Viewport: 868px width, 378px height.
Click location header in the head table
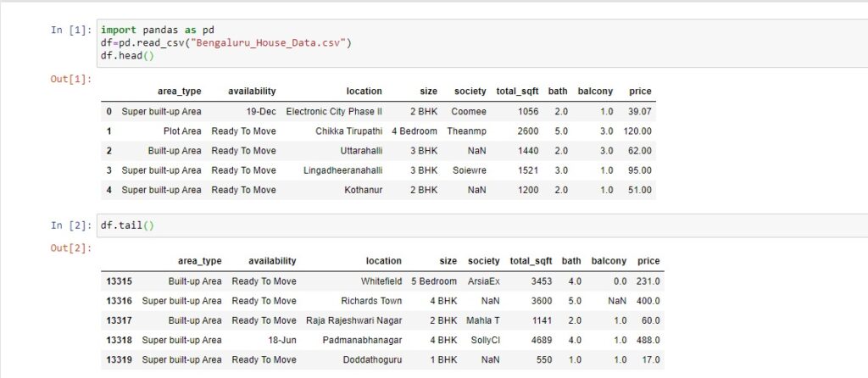point(364,92)
